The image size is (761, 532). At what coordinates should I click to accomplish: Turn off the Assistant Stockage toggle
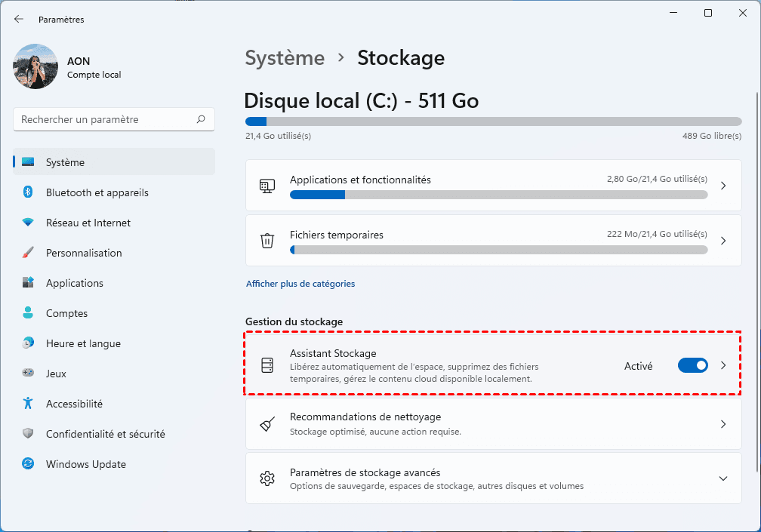tap(692, 365)
